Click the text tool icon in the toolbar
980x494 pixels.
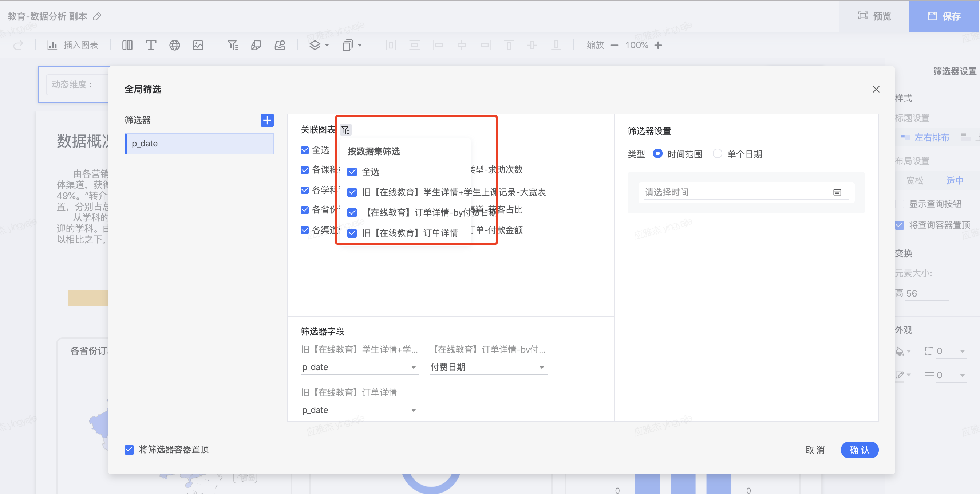pos(151,45)
